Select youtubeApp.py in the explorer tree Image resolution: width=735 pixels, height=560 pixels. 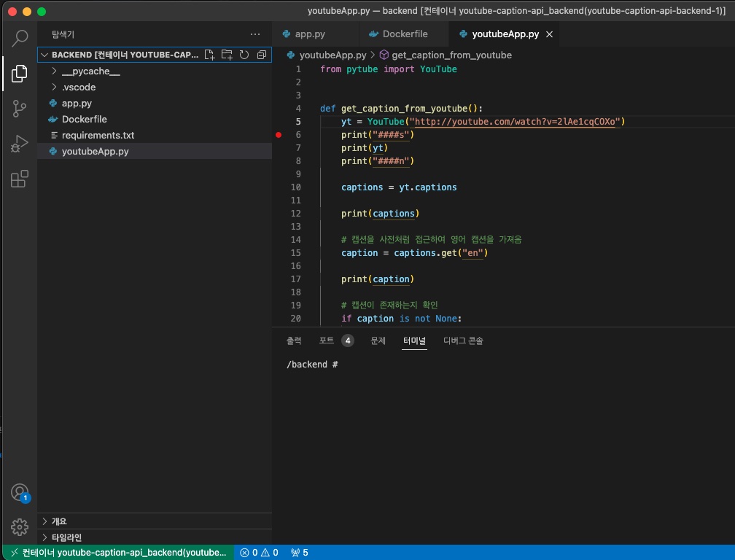click(x=155, y=152)
